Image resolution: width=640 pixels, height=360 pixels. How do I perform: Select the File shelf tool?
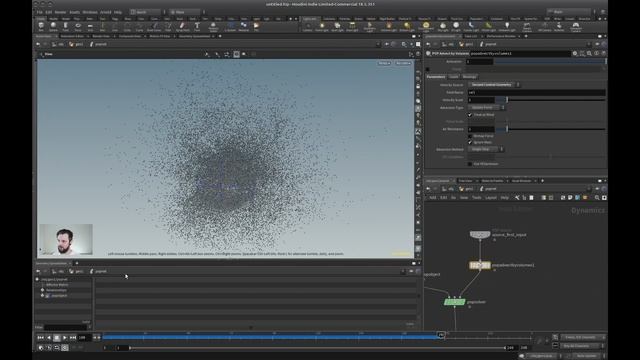[256, 27]
